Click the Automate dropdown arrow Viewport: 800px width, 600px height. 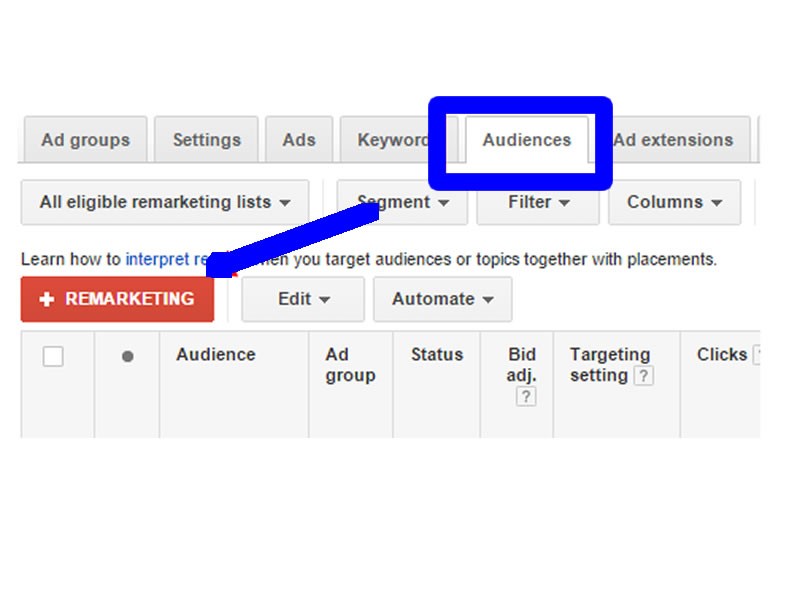488,298
